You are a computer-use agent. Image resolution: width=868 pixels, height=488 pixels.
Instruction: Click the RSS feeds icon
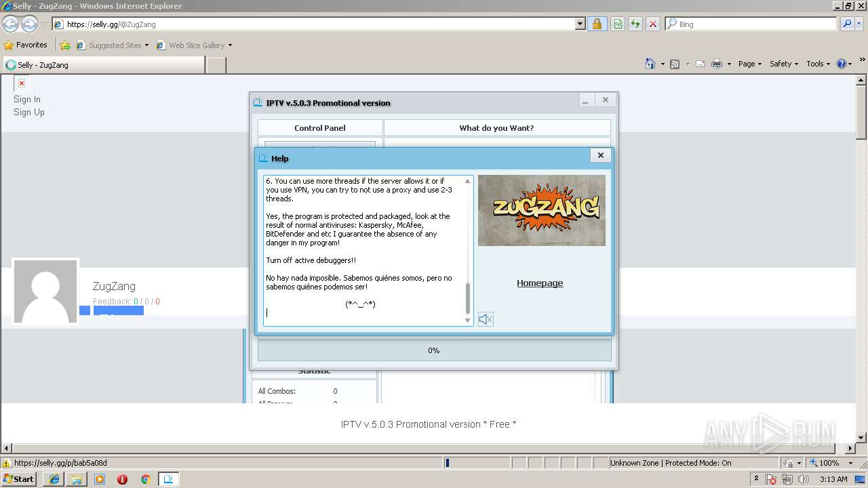click(675, 64)
